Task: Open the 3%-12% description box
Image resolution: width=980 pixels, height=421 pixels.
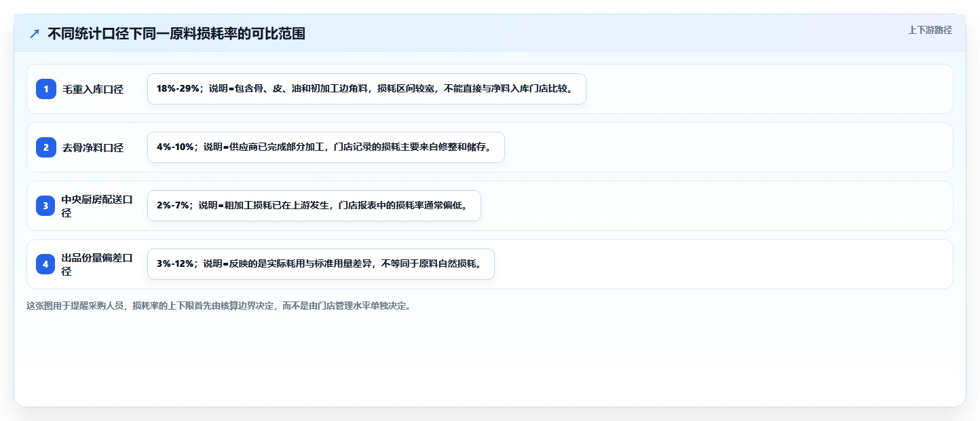Action: 321,264
